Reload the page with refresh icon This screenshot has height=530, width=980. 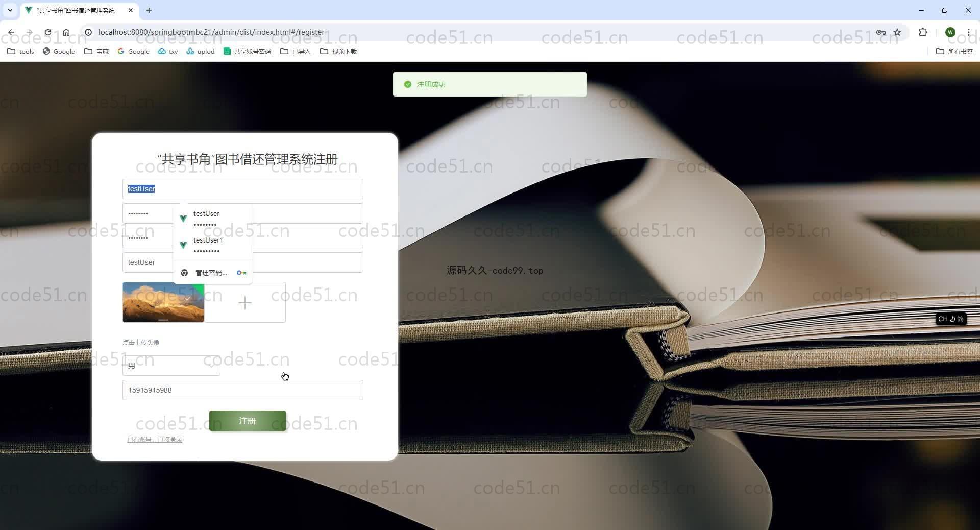tap(47, 32)
